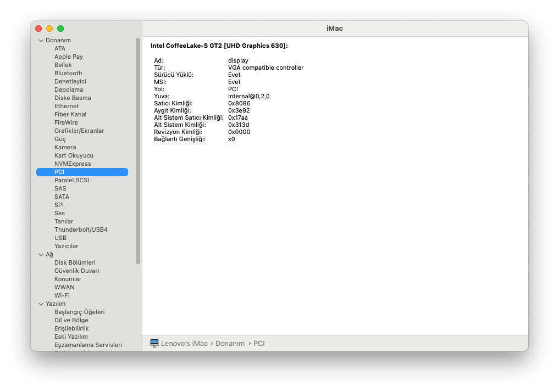Open SATA hardware info
The width and height of the screenshot is (559, 392).
(62, 197)
